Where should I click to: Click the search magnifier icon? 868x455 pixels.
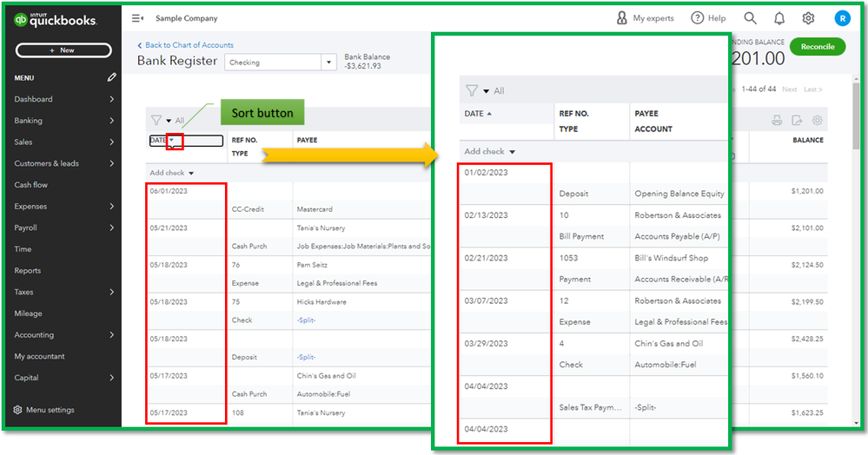coord(750,18)
